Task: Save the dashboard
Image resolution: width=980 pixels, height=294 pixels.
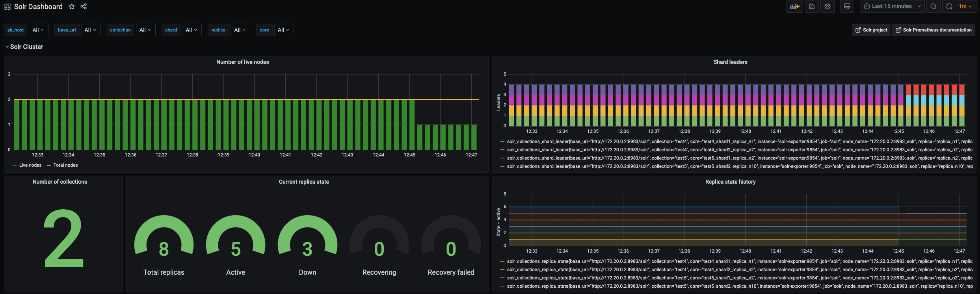Action: coord(812,6)
